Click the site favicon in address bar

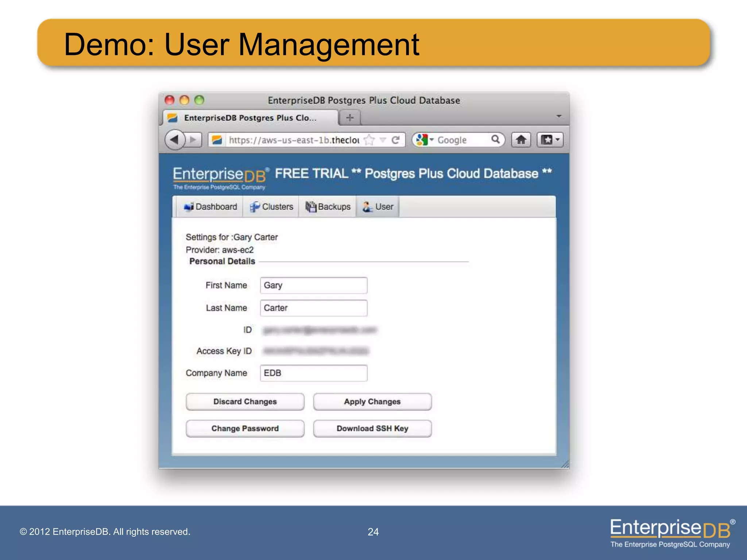[217, 140]
